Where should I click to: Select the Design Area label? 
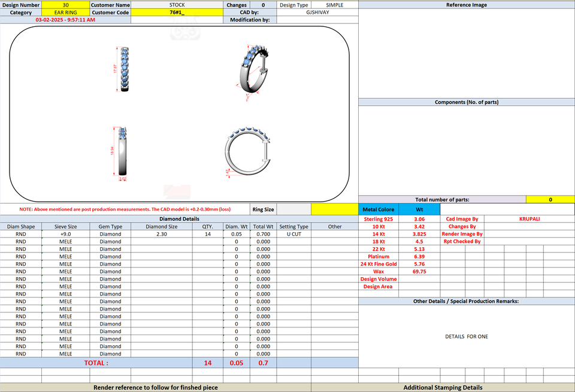(x=379, y=287)
